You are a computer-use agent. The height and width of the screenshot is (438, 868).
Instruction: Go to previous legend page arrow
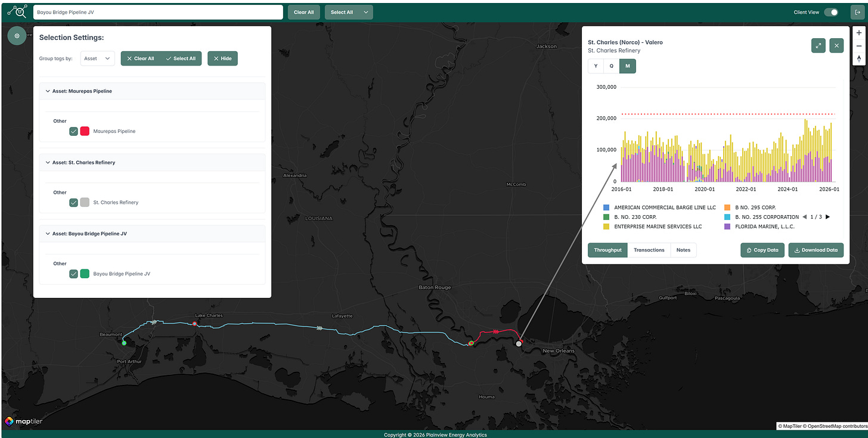pyautogui.click(x=805, y=217)
